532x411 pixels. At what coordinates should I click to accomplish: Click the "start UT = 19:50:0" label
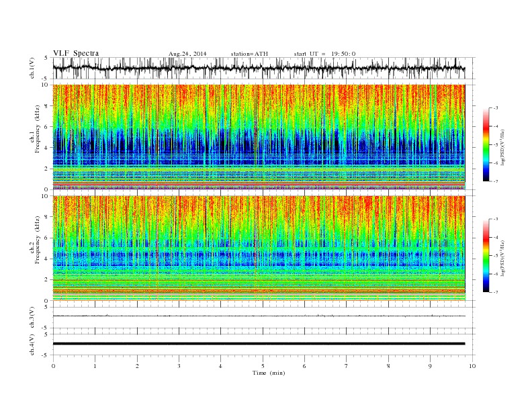pyautogui.click(x=324, y=54)
